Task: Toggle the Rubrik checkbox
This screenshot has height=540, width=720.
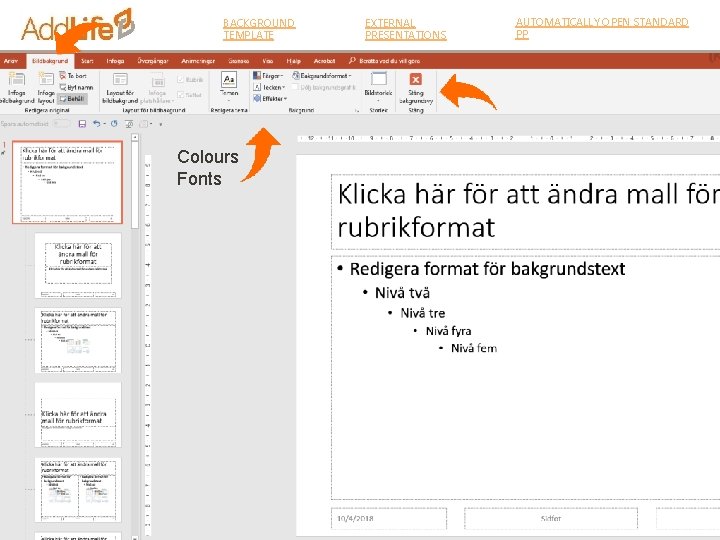Action: point(180,80)
